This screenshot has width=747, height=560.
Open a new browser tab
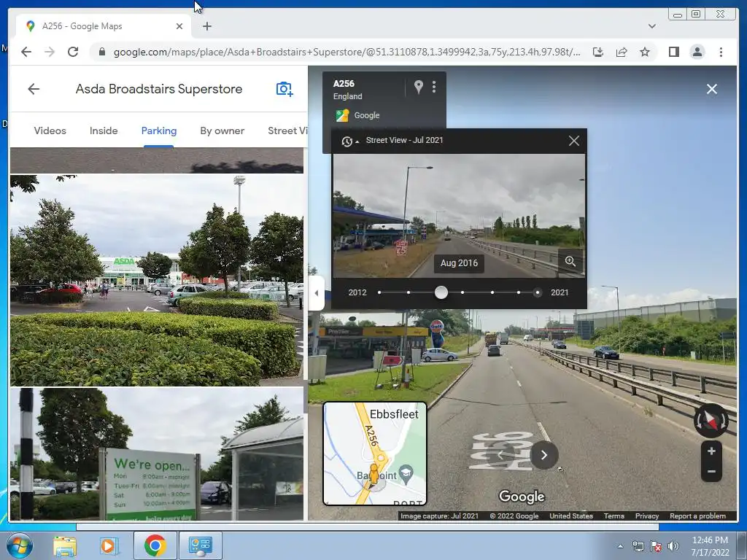pyautogui.click(x=206, y=26)
